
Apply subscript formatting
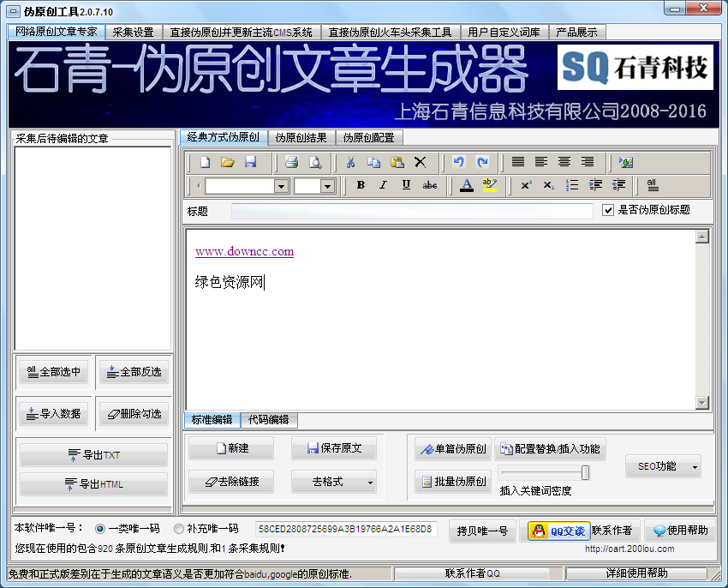click(x=548, y=185)
